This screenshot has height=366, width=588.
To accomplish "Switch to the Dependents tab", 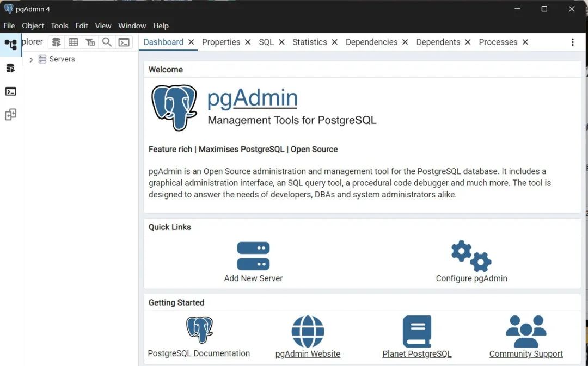I will coord(438,42).
